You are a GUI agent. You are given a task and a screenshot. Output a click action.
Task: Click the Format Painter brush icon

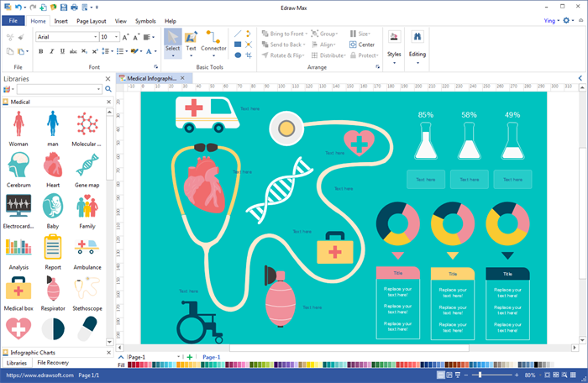coord(21,37)
